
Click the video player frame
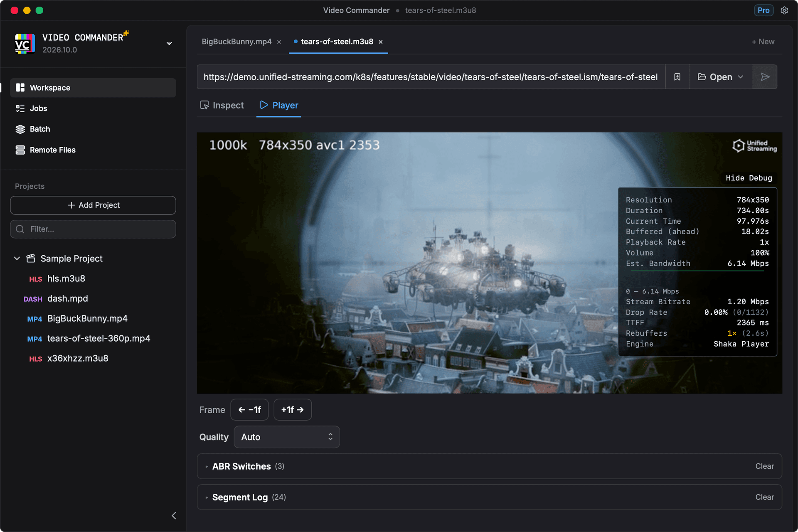(490, 263)
